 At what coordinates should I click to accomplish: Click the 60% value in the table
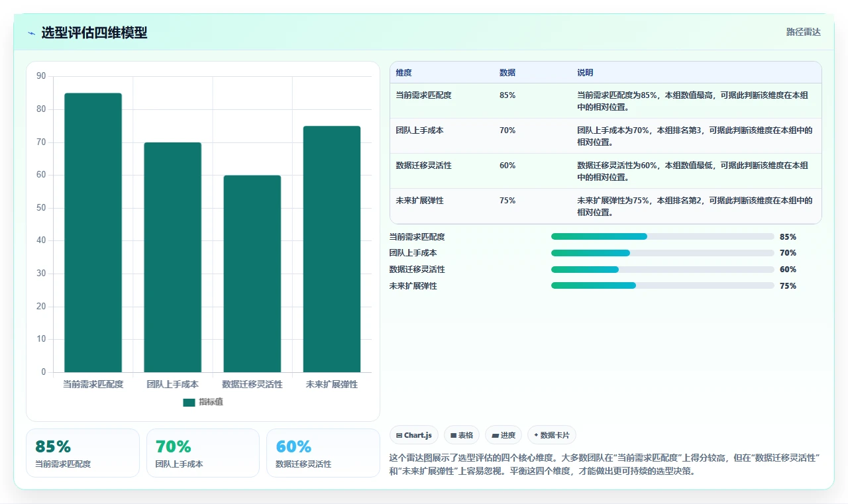pos(507,166)
